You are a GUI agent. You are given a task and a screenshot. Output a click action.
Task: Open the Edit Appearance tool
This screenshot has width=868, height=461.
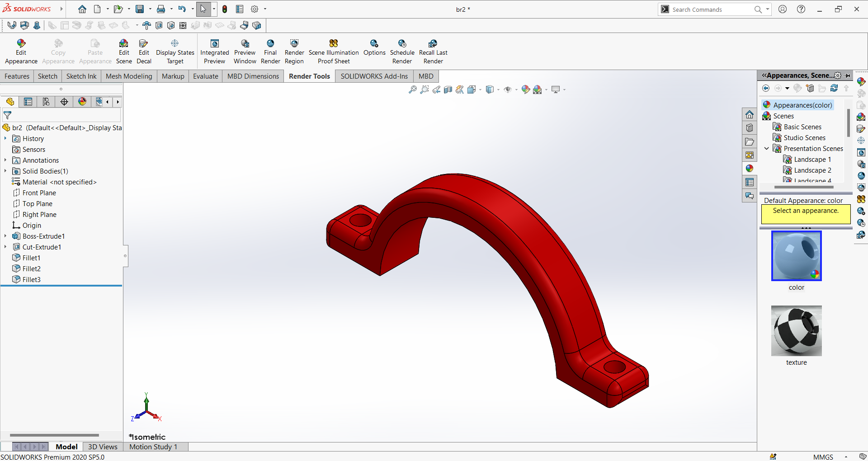pos(21,52)
